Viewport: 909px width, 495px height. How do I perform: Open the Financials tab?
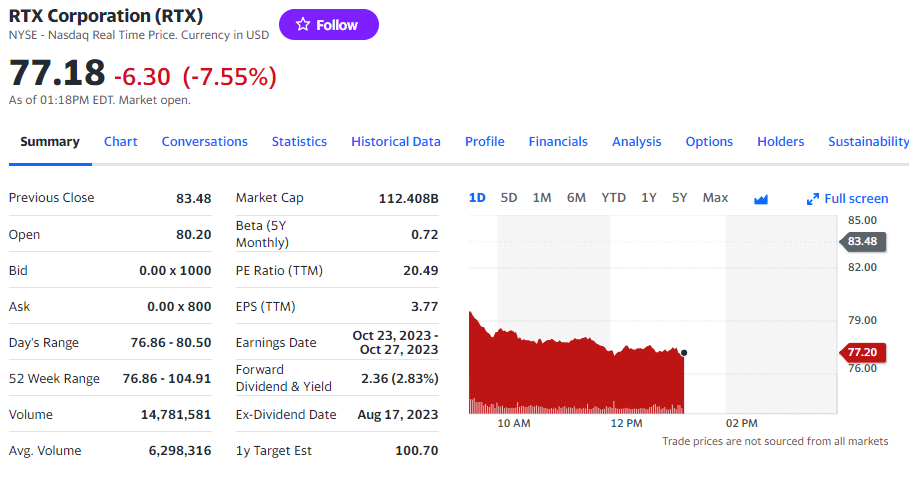tap(558, 141)
